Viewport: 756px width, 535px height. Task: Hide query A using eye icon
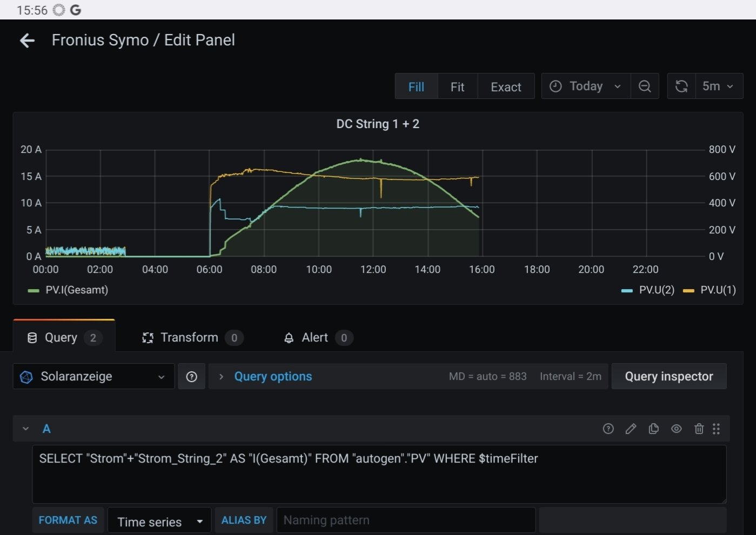pos(676,429)
